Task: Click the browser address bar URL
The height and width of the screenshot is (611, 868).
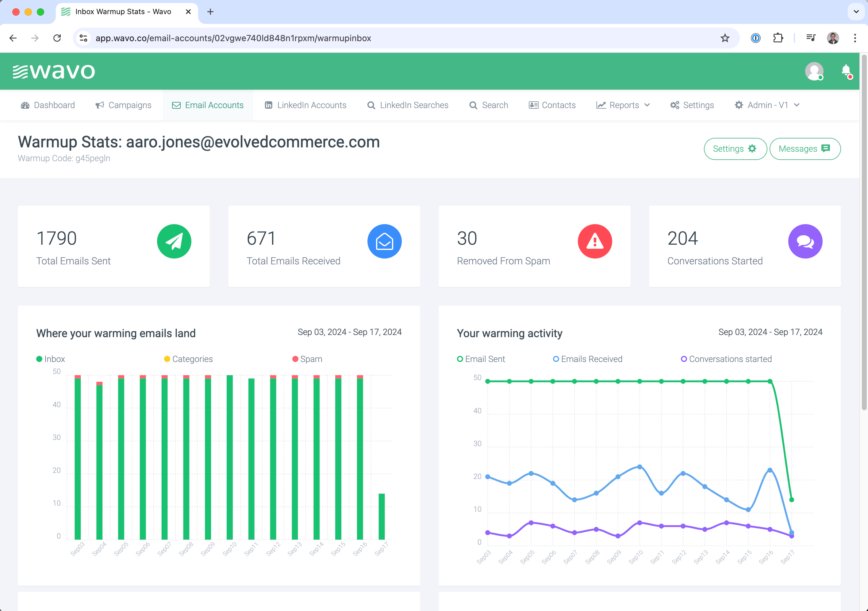Action: pyautogui.click(x=233, y=38)
